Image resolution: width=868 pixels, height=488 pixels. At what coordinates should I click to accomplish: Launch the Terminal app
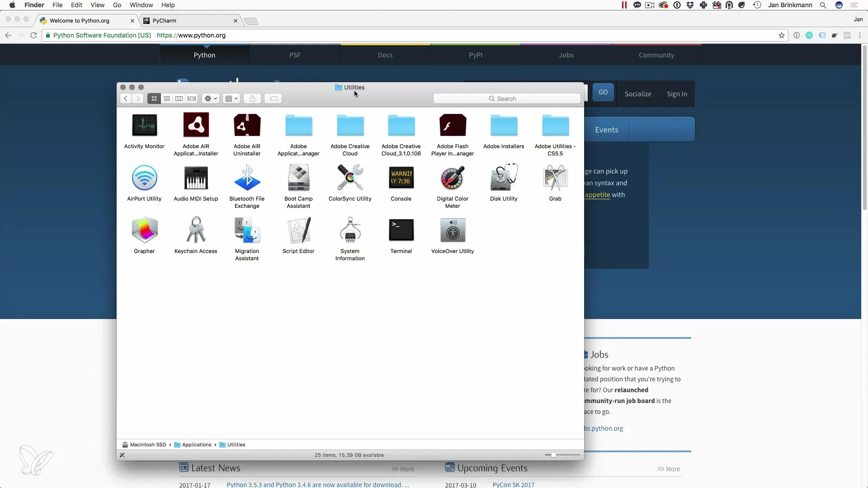point(401,230)
